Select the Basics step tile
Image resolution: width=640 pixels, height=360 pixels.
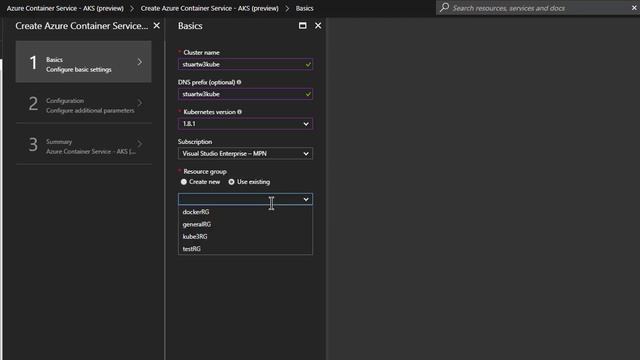(x=84, y=62)
